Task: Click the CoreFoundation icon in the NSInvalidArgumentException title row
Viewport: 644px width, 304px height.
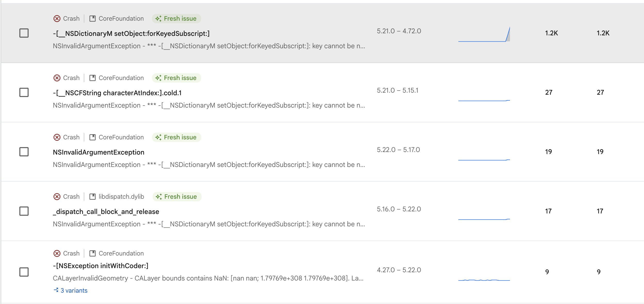Action: [x=93, y=137]
